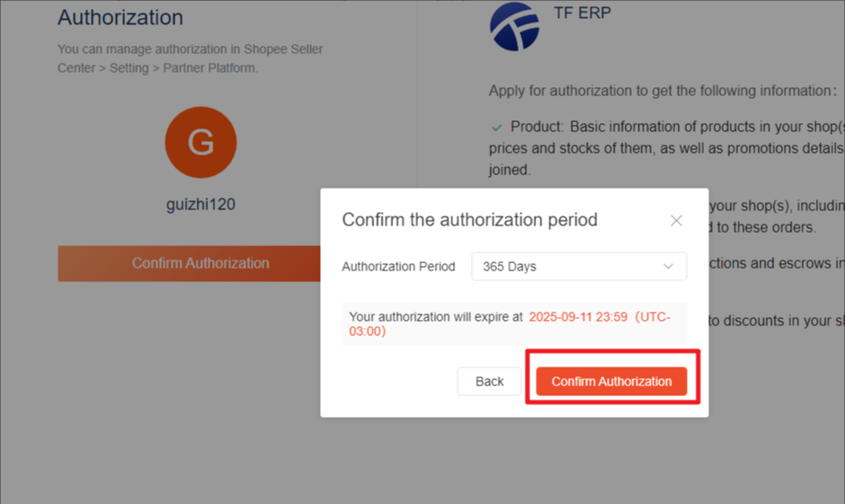Click the TF ERP app name
Image resolution: width=845 pixels, height=504 pixels.
pyautogui.click(x=582, y=13)
